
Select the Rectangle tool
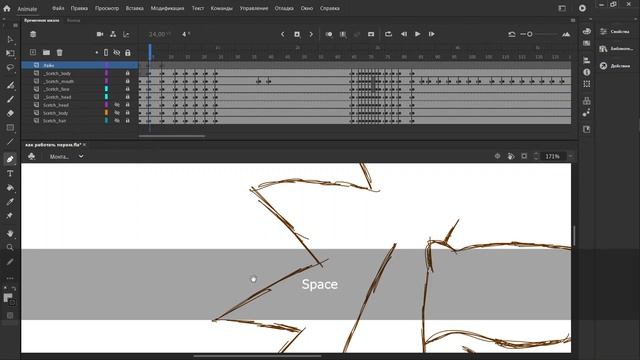click(x=10, y=128)
